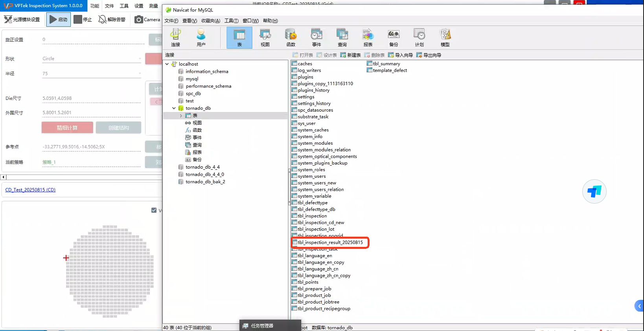Collapse the tornado_db database node
The width and height of the screenshot is (644, 331).
coord(174,108)
